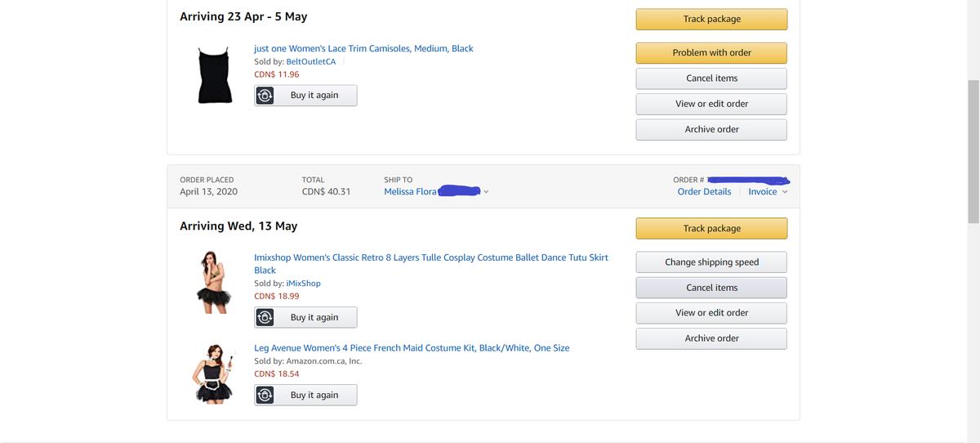
Task: View or edit the camisole order
Action: pos(711,104)
